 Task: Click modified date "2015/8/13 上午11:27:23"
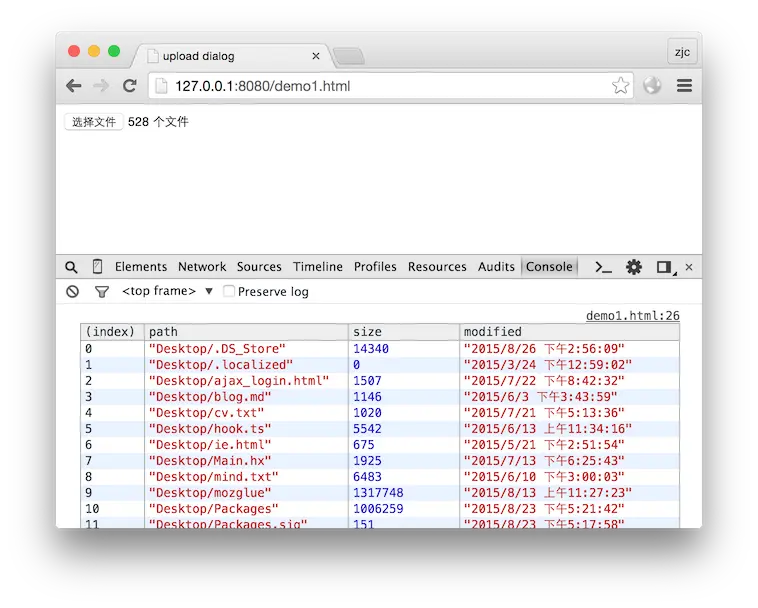pyautogui.click(x=548, y=492)
